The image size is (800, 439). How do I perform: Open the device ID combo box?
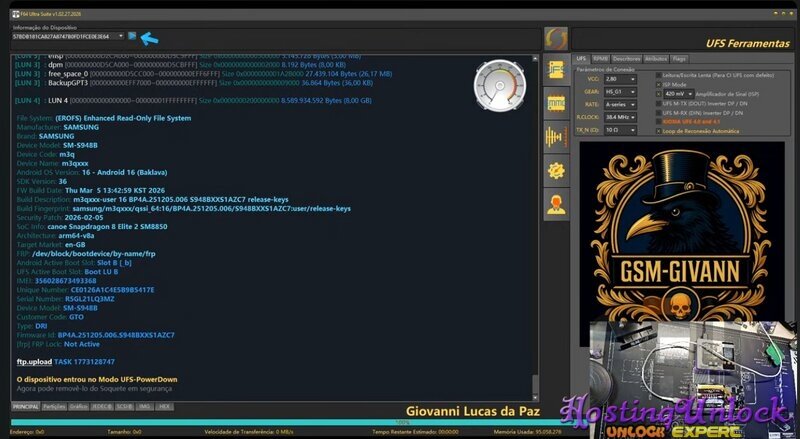[68, 37]
